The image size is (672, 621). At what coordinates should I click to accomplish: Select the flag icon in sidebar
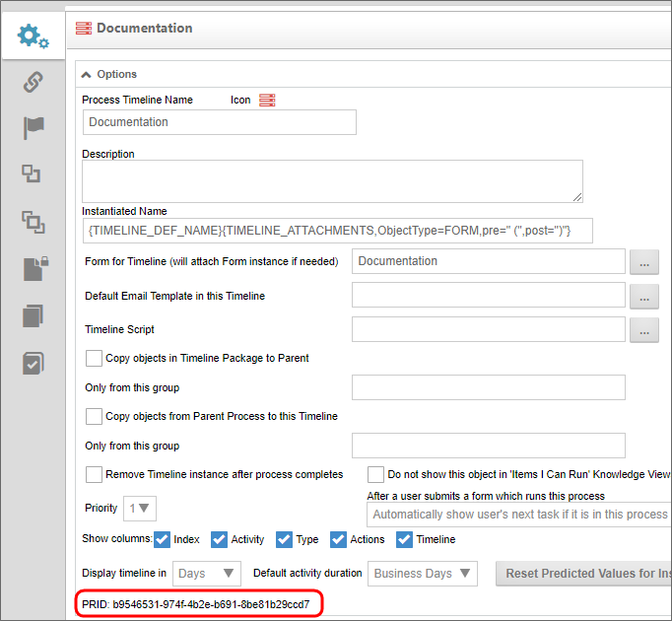point(33,128)
